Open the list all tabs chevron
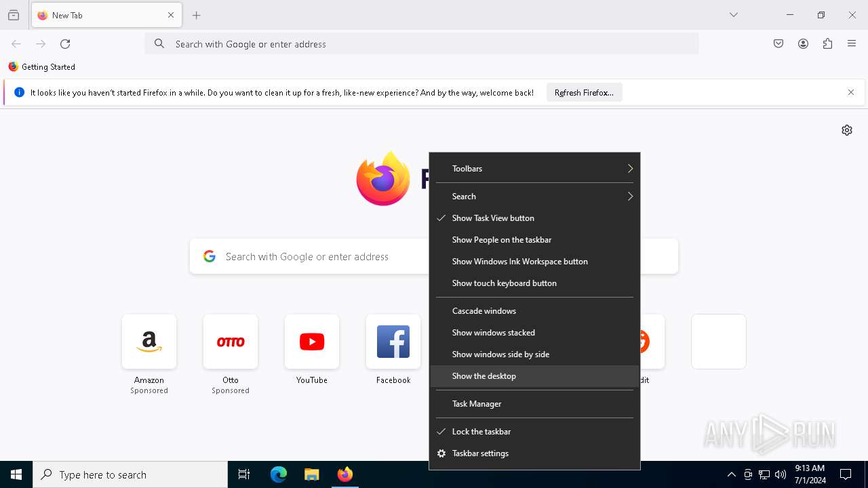Screen dimensions: 868x488 pyautogui.click(x=734, y=15)
